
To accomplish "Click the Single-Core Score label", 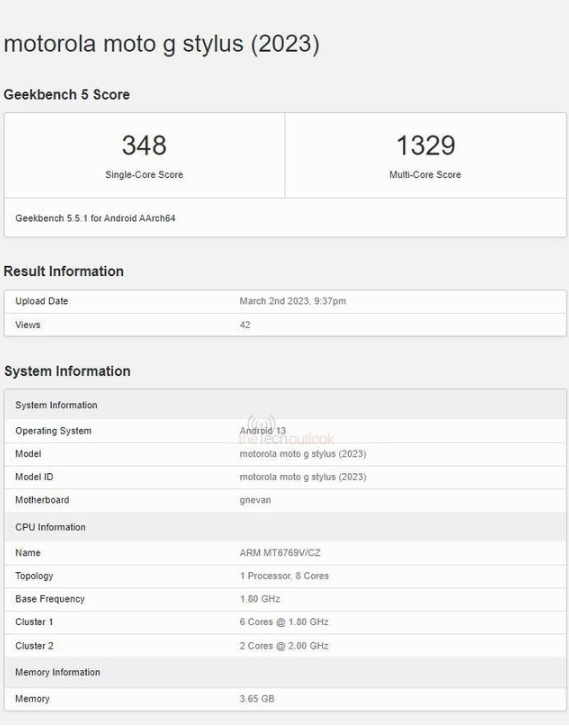I will click(144, 175).
